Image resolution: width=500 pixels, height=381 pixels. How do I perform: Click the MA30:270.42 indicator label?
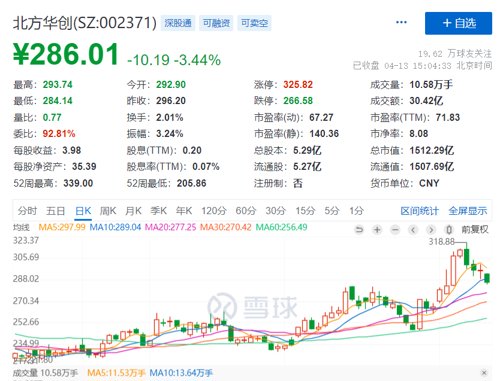pos(226,227)
